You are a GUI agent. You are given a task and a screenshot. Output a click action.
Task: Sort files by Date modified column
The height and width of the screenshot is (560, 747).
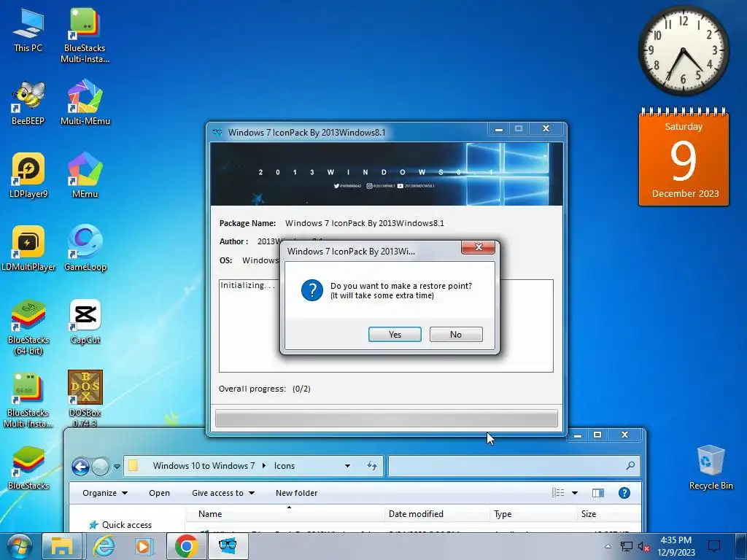(x=438, y=514)
